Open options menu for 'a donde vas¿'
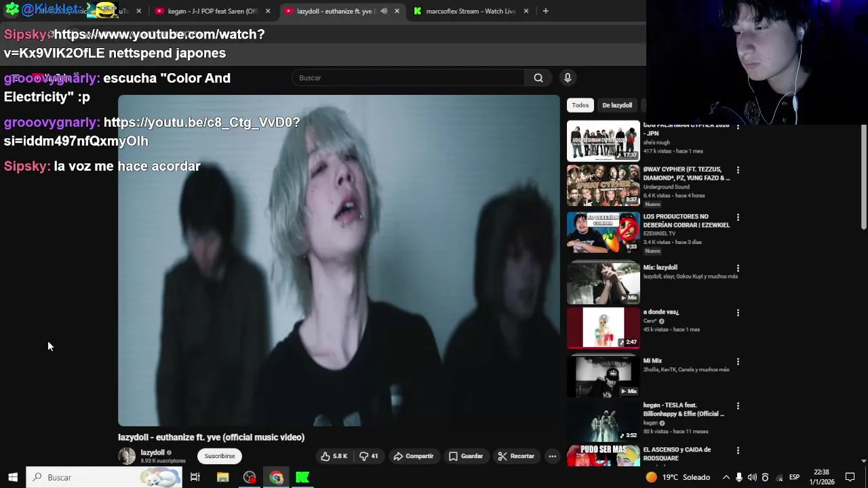The width and height of the screenshot is (868, 488). [x=738, y=313]
